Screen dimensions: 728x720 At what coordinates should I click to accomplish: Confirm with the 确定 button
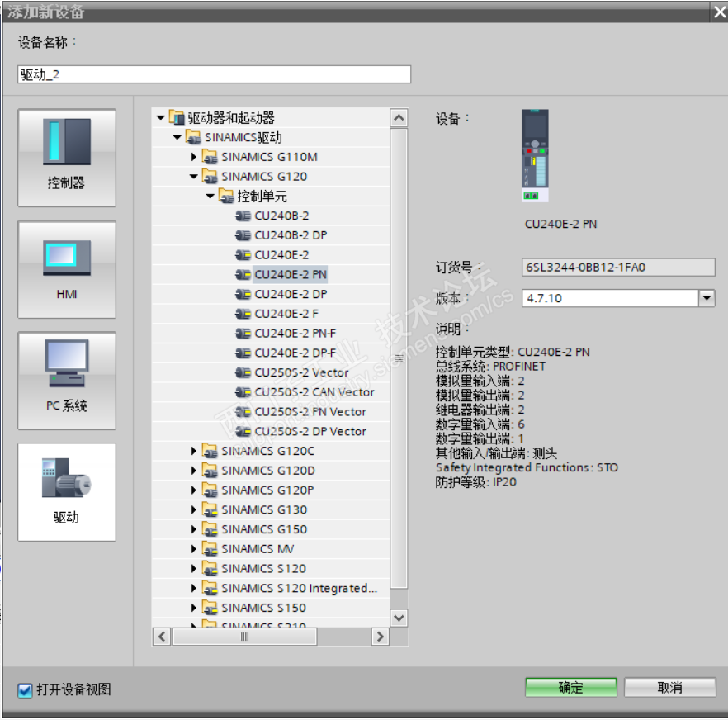tap(571, 688)
